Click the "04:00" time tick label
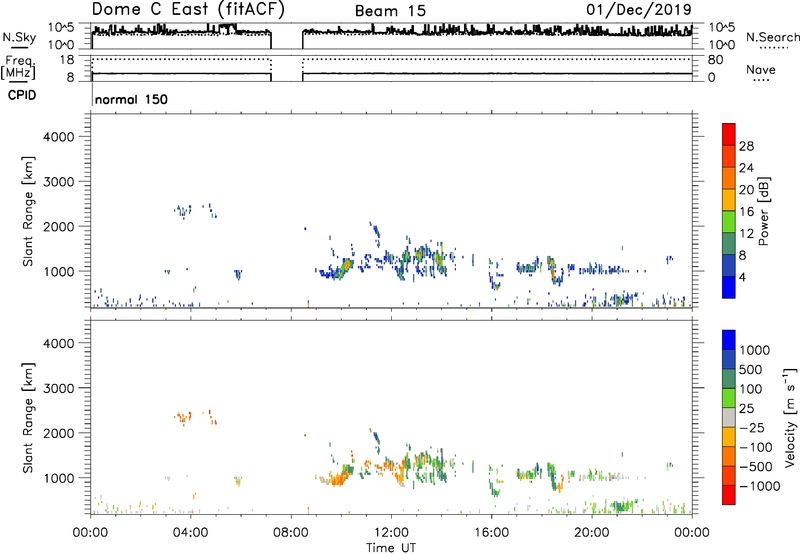Viewport: 800px width, 554px height. pos(191,533)
